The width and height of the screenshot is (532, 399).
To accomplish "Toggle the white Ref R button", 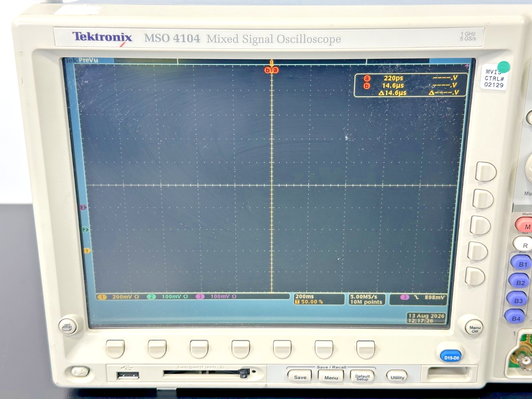I will point(523,244).
